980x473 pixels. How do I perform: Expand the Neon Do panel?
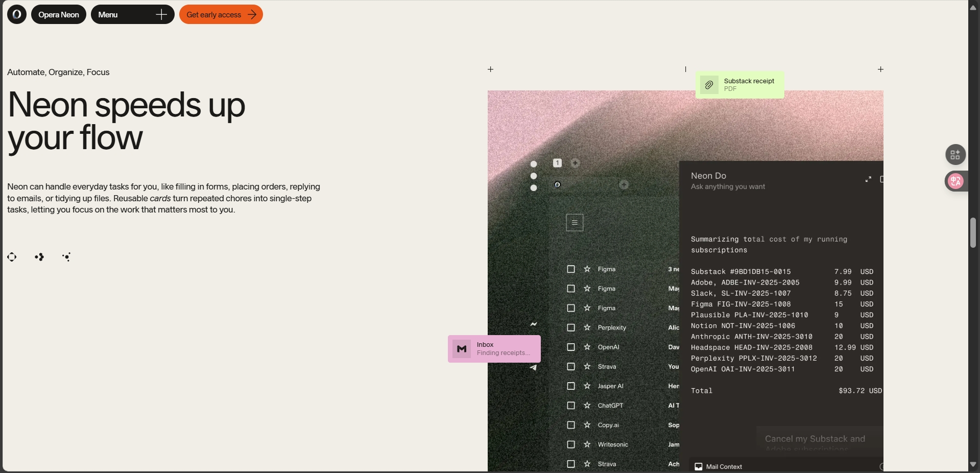point(868,179)
